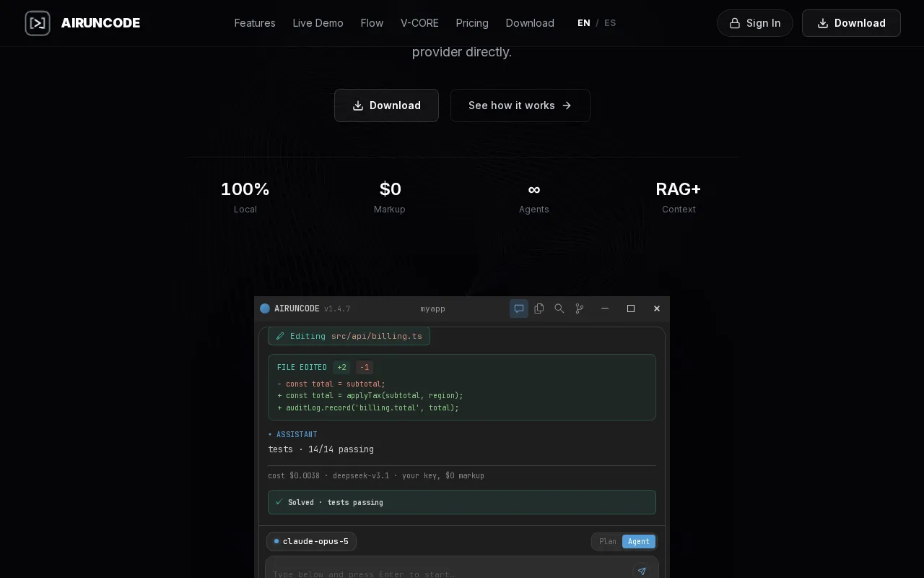The width and height of the screenshot is (924, 578).
Task: Click the removed line const total = subtotal
Action: pyautogui.click(x=331, y=384)
